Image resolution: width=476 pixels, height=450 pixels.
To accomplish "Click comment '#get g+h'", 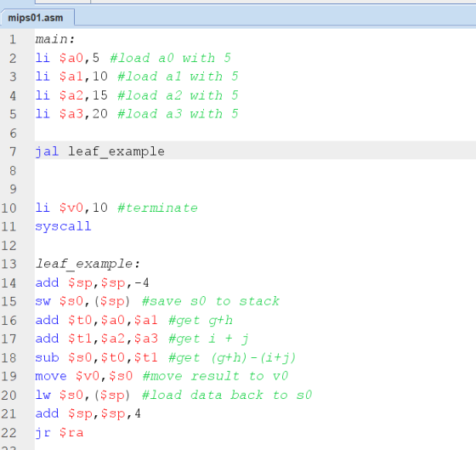I will pyautogui.click(x=201, y=320).
